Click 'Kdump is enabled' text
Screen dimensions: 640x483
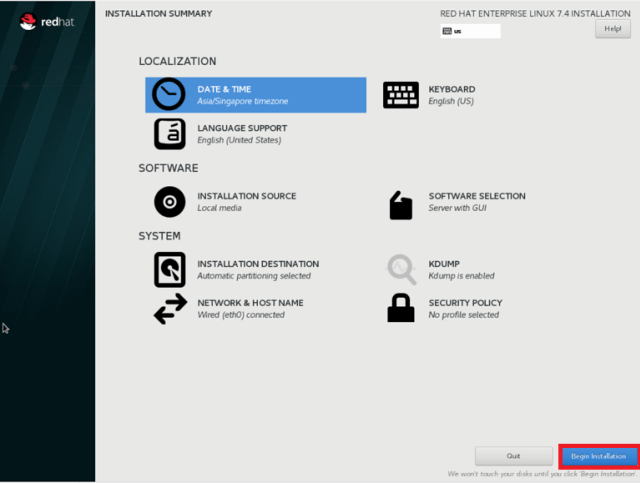coord(462,276)
